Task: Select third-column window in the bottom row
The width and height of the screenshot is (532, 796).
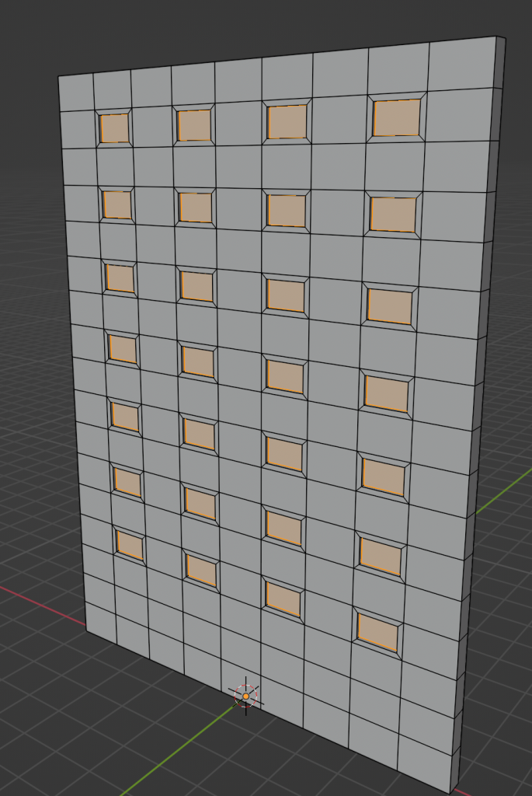Action: point(283,599)
